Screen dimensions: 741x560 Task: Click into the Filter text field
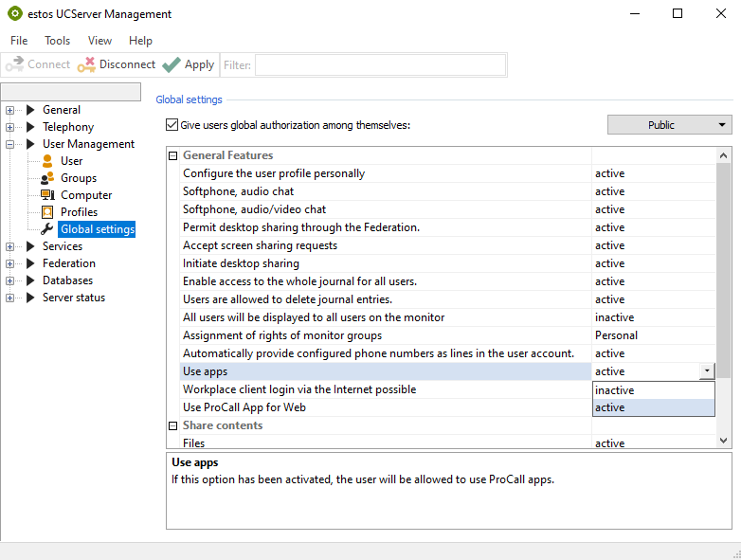pyautogui.click(x=379, y=64)
